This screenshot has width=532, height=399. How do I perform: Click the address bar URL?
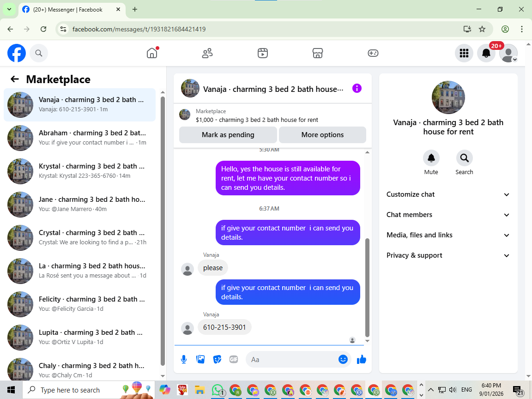tap(139, 29)
